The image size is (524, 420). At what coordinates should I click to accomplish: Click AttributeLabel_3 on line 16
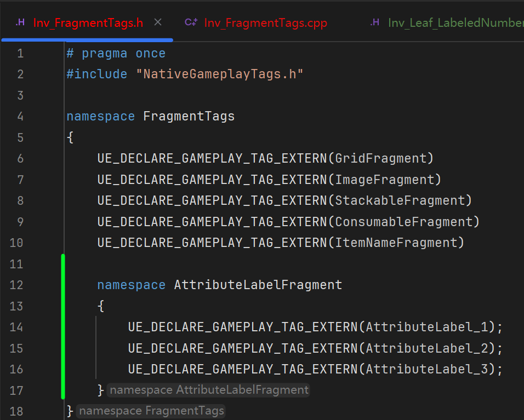coord(427,369)
